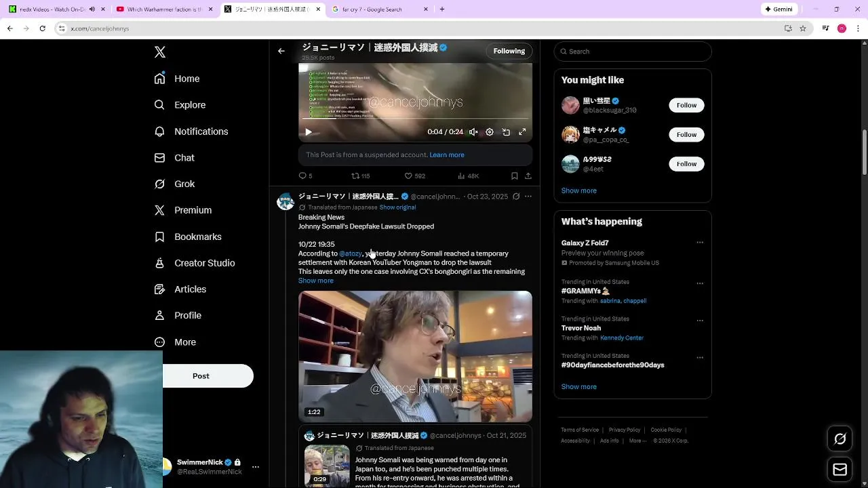Open the floating messages envelope button
This screenshot has width=868, height=488.
[x=840, y=470]
